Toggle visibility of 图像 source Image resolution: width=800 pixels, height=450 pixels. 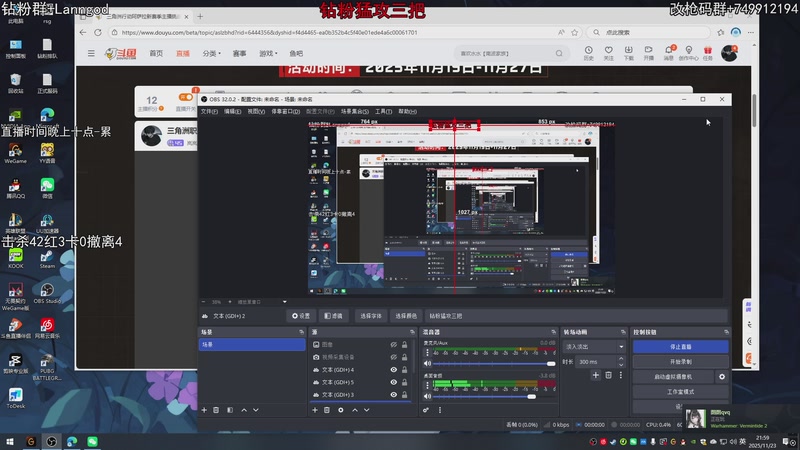pyautogui.click(x=393, y=345)
